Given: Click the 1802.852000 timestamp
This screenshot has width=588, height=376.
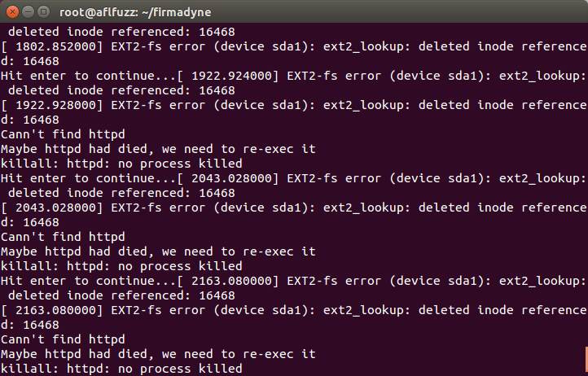Looking at the screenshot, I should 52,46.
